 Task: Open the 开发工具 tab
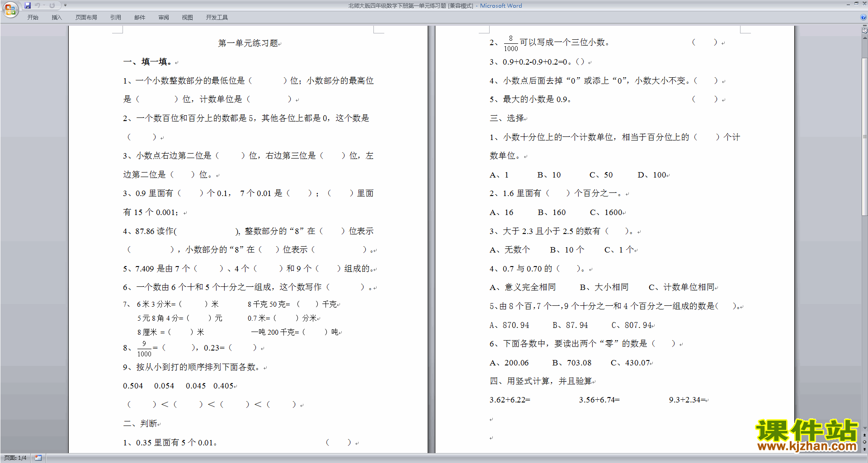217,18
